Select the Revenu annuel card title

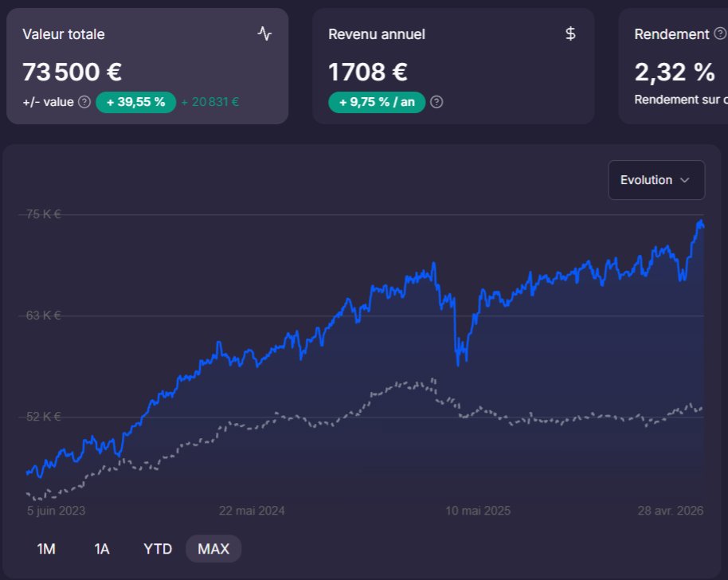tap(377, 34)
